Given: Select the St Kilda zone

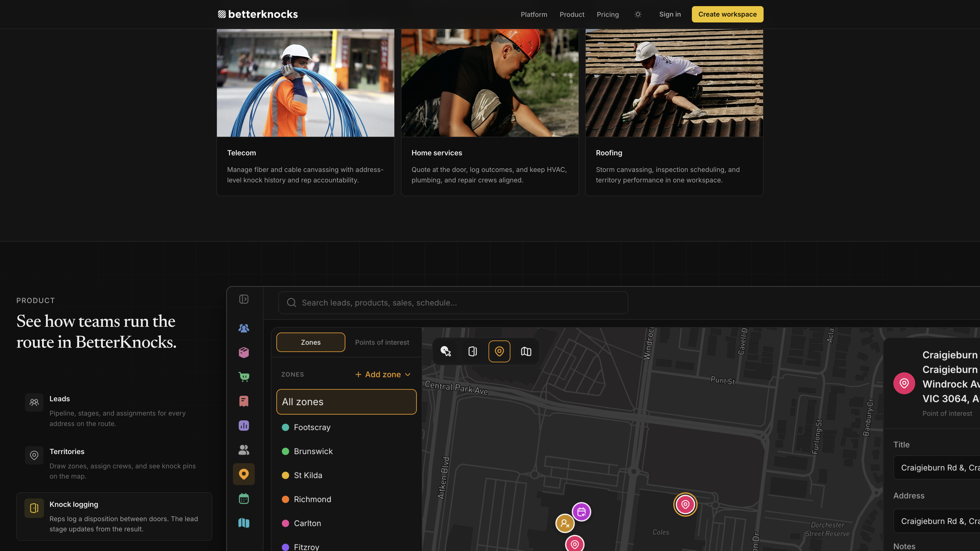Looking at the screenshot, I should tap(346, 475).
